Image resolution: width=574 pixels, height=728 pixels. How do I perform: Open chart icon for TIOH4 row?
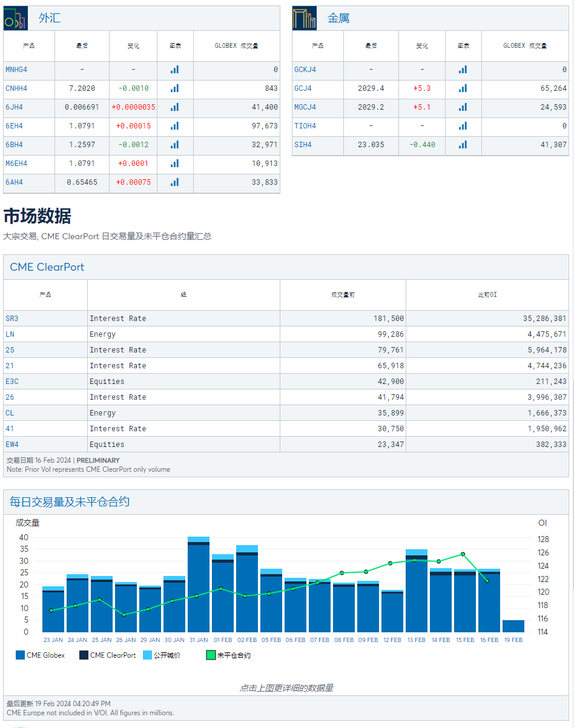463,126
